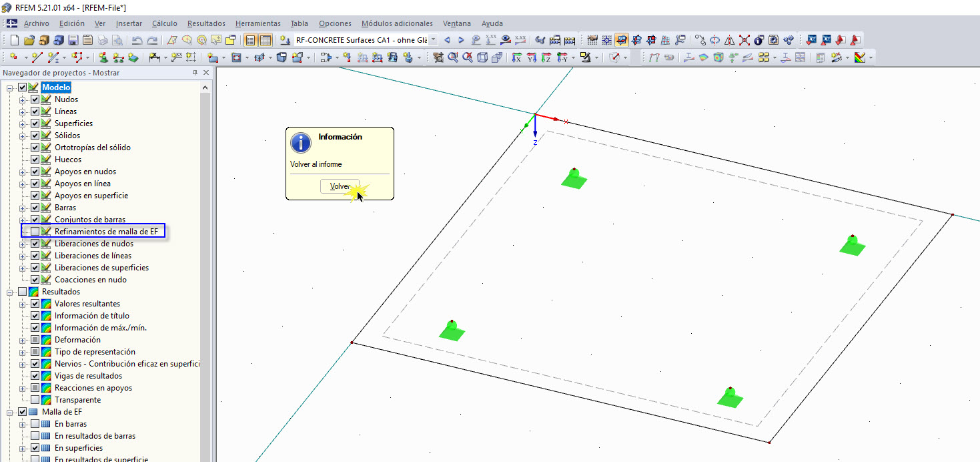Viewport: 980px width, 462px height.
Task: Expand the Sólidos tree node
Action: point(23,136)
